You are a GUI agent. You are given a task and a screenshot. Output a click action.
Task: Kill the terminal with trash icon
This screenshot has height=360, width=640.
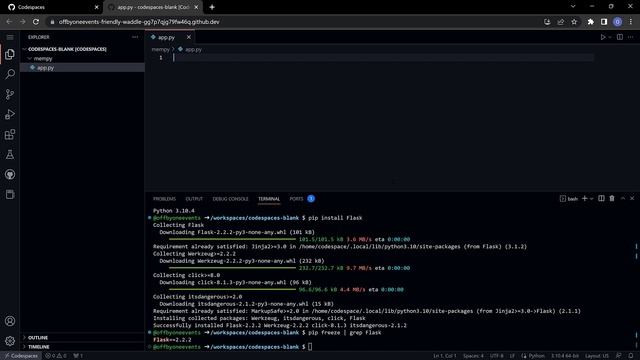(612, 198)
